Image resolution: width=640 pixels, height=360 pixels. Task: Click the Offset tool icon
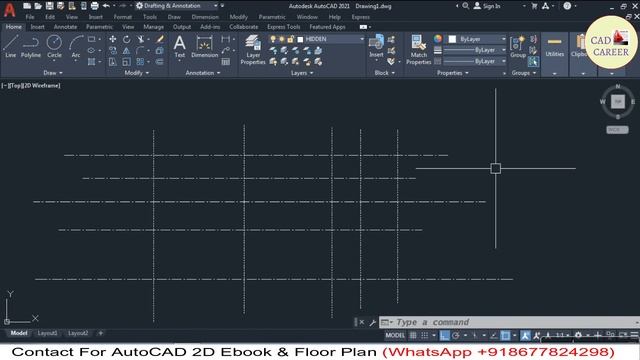tap(160, 62)
